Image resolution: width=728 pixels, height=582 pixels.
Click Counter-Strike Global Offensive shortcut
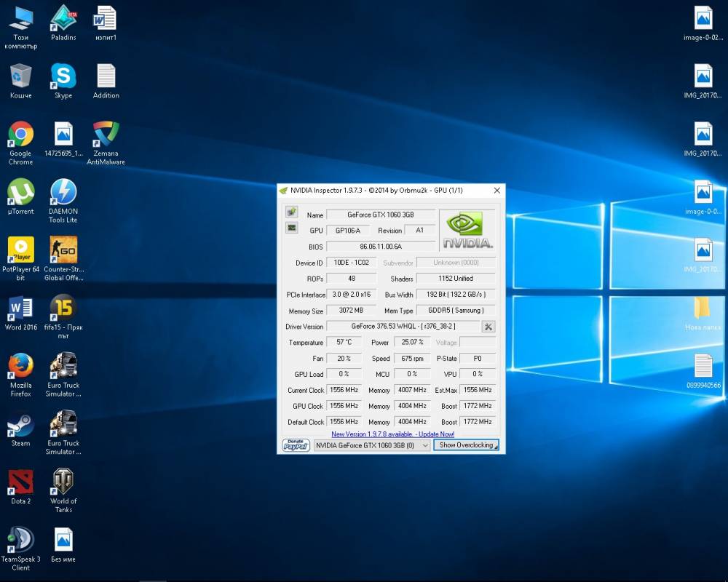click(63, 259)
